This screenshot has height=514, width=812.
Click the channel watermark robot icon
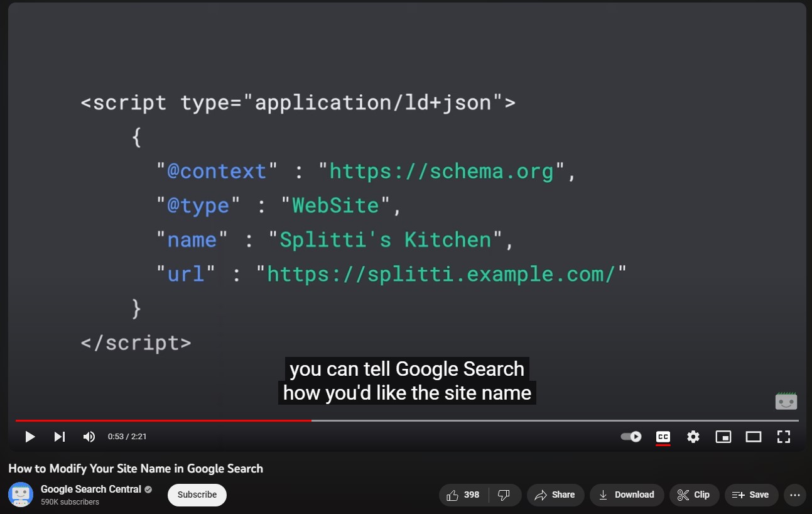786,402
